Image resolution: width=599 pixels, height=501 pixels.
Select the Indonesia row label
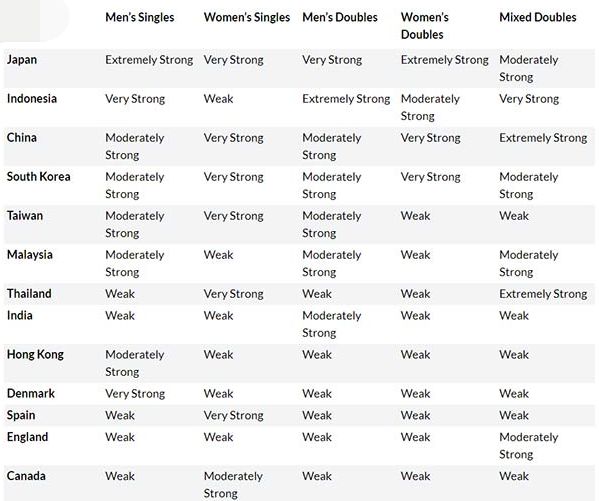click(32, 99)
